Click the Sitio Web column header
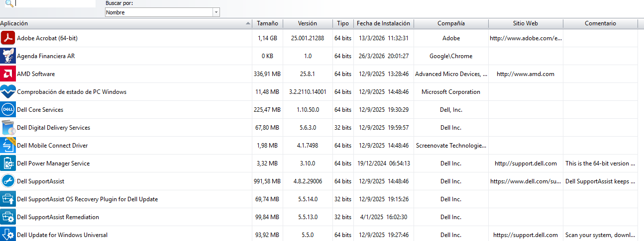The height and width of the screenshot is (241, 644). click(525, 23)
